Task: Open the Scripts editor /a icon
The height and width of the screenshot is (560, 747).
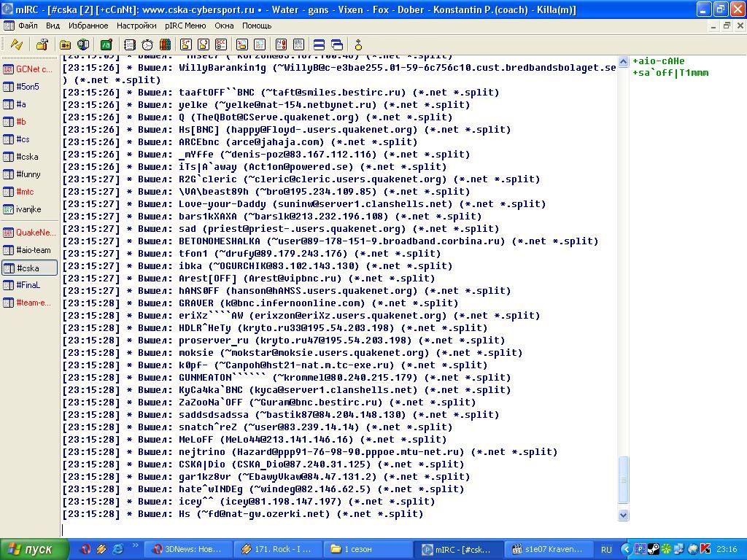Action: coord(107,44)
